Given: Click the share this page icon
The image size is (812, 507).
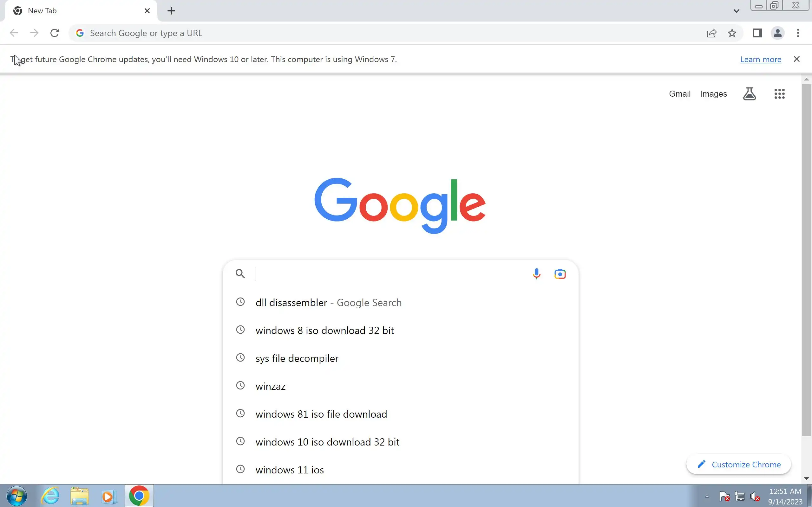Looking at the screenshot, I should (712, 33).
